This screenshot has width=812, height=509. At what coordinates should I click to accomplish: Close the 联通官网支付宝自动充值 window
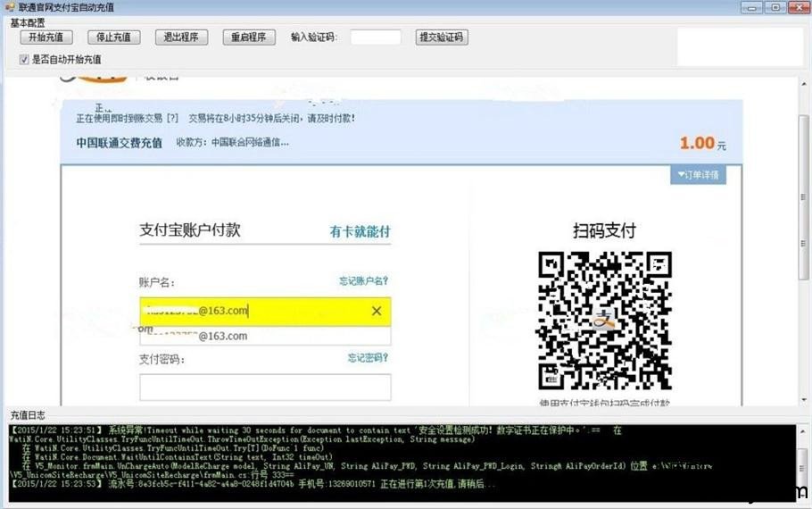tap(799, 7)
